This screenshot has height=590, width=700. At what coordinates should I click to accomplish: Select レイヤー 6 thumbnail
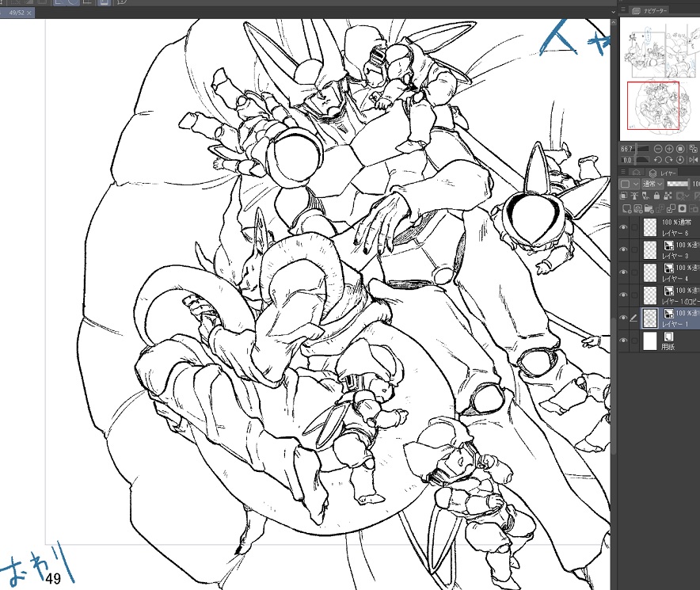(x=650, y=228)
